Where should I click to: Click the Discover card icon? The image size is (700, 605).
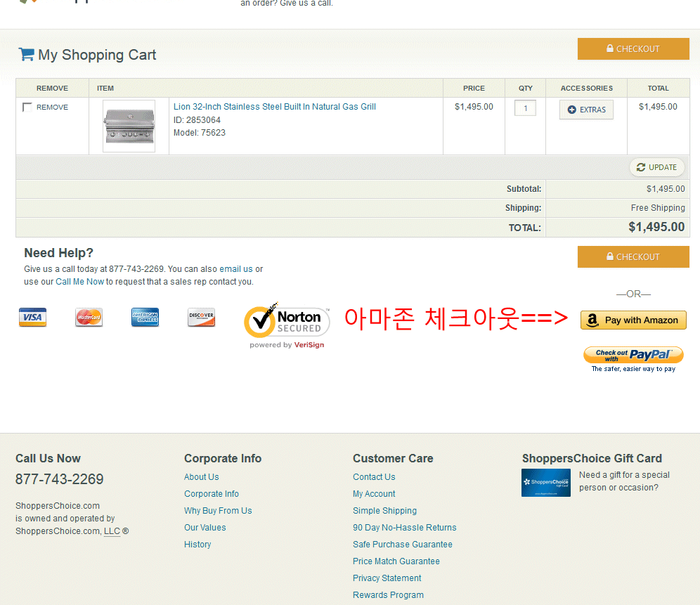point(201,318)
